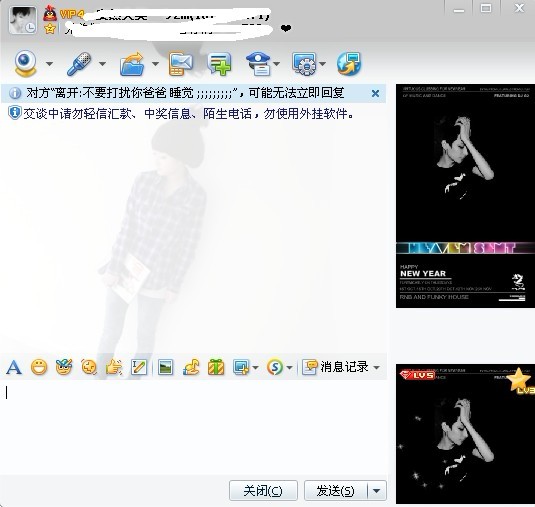Insert a picture with image icon
The height and width of the screenshot is (507, 535).
[x=165, y=367]
